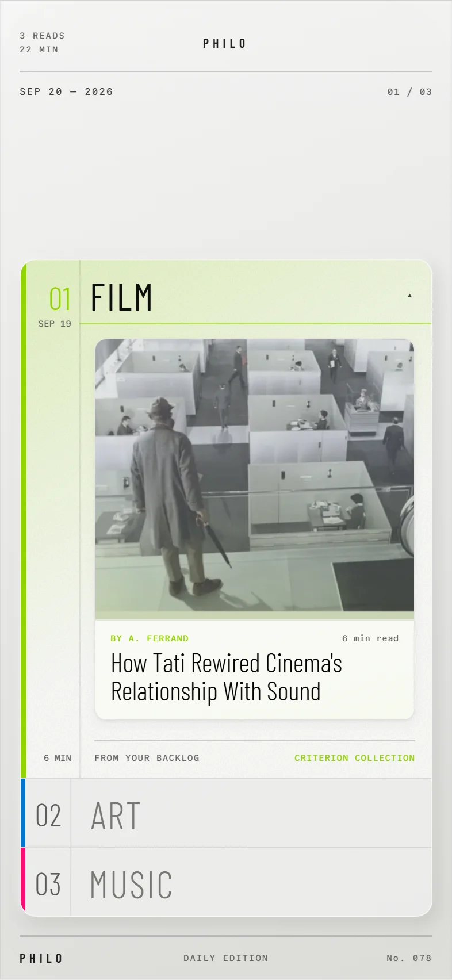The image size is (452, 980).
Task: Select the FILM section heading
Action: [122, 297]
